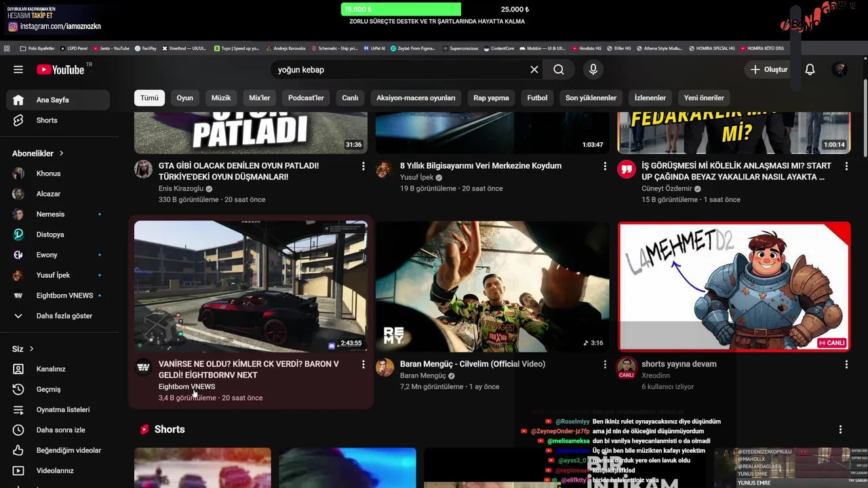Open Geçmiş history

pyautogui.click(x=58, y=389)
